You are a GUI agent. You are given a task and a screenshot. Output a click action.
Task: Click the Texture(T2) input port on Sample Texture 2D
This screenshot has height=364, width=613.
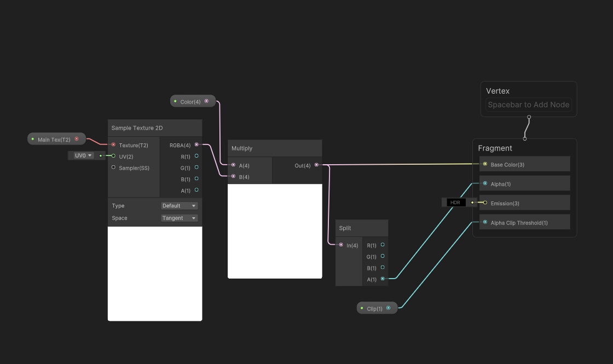click(x=113, y=145)
